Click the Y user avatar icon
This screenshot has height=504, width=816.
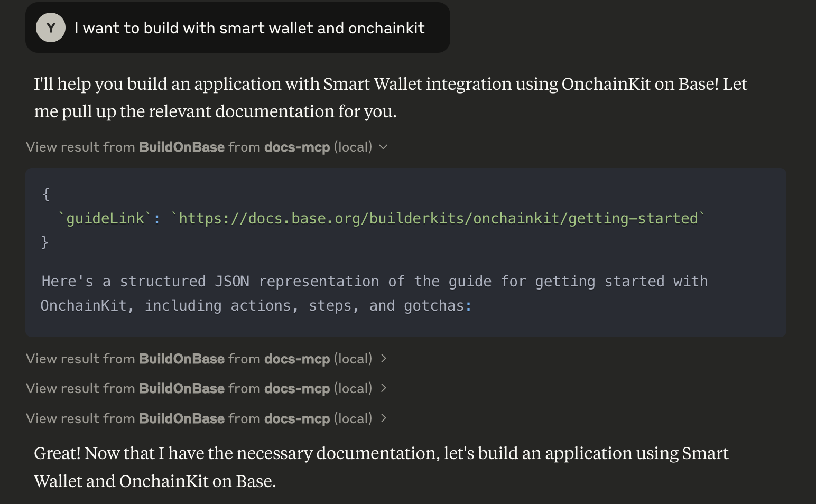coord(51,27)
